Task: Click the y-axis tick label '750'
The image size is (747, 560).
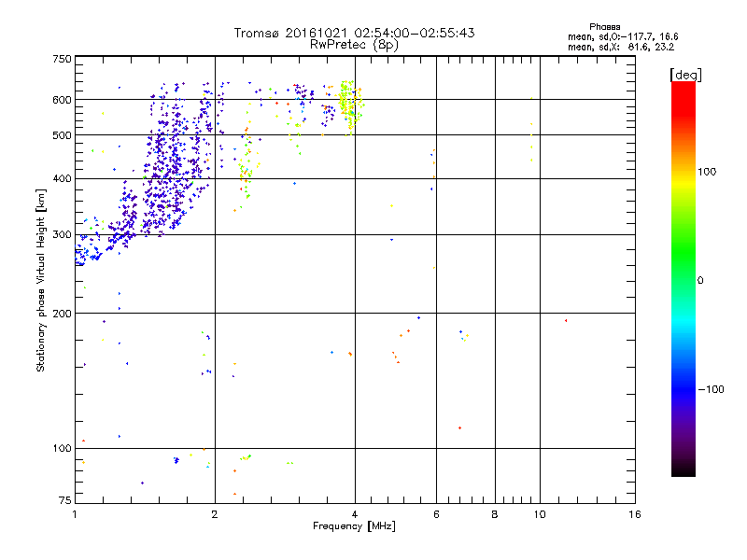Action: pyautogui.click(x=62, y=59)
